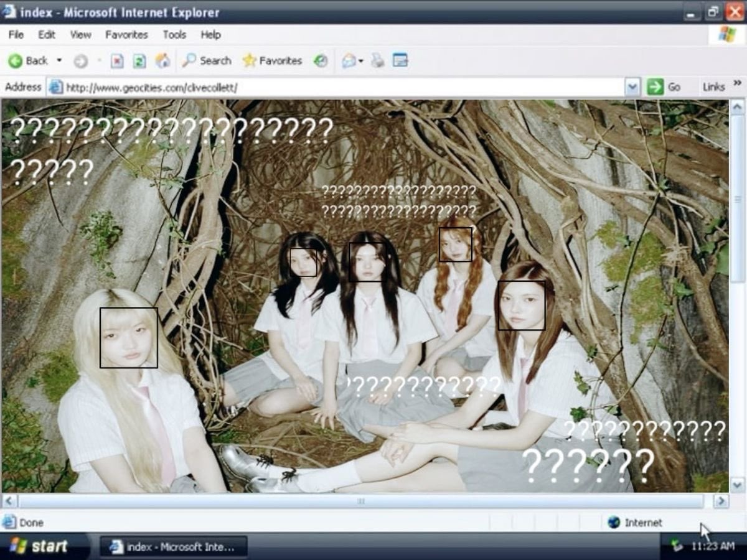The height and width of the screenshot is (560, 747).
Task: Click the Mail envelope toolbar icon
Action: coord(349,61)
